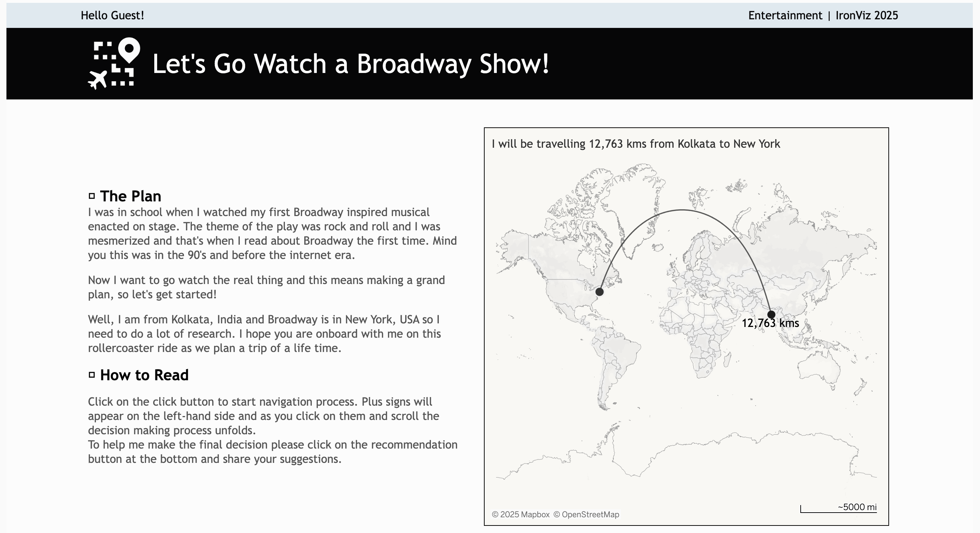The image size is (980, 533).
Task: Click the square bullet beside How to Read
Action: click(92, 375)
